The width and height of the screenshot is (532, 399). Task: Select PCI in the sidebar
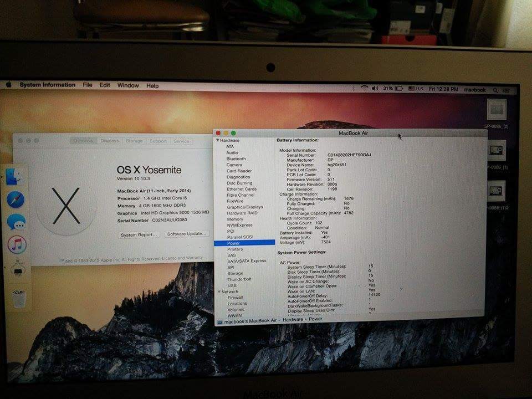click(x=231, y=231)
